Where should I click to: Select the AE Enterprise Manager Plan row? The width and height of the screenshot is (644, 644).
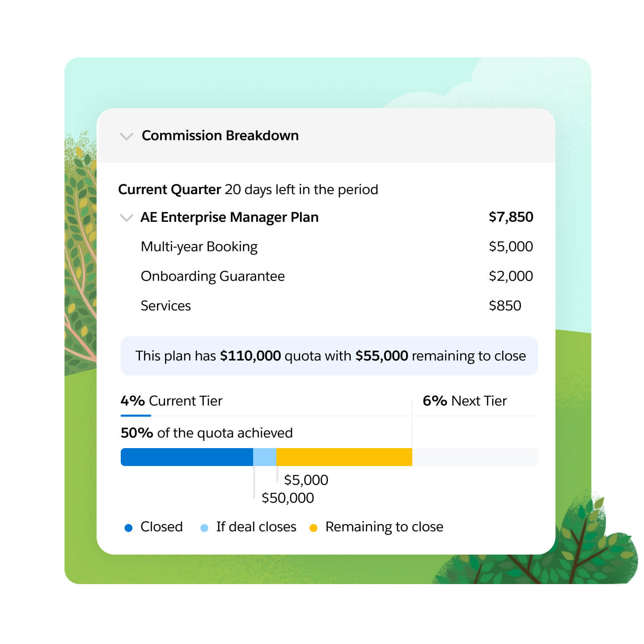pyautogui.click(x=229, y=217)
